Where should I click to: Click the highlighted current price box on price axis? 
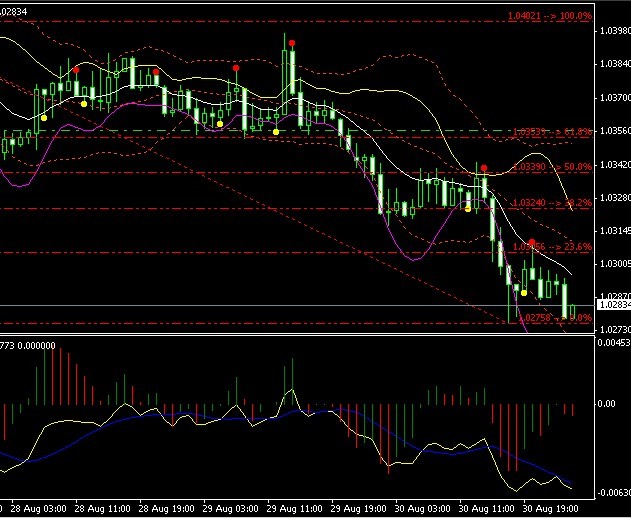pos(614,305)
